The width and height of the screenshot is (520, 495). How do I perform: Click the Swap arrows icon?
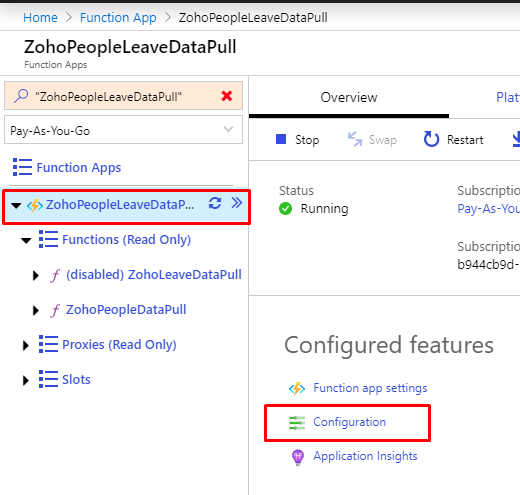[x=355, y=139]
